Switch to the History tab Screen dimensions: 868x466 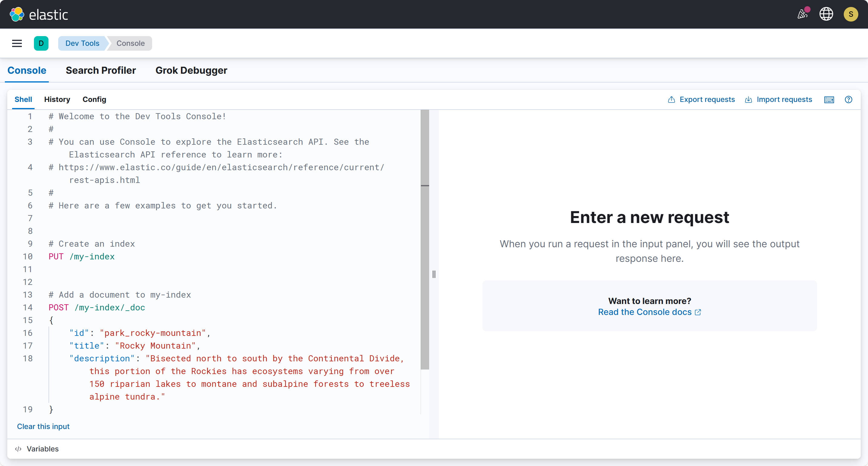57,100
